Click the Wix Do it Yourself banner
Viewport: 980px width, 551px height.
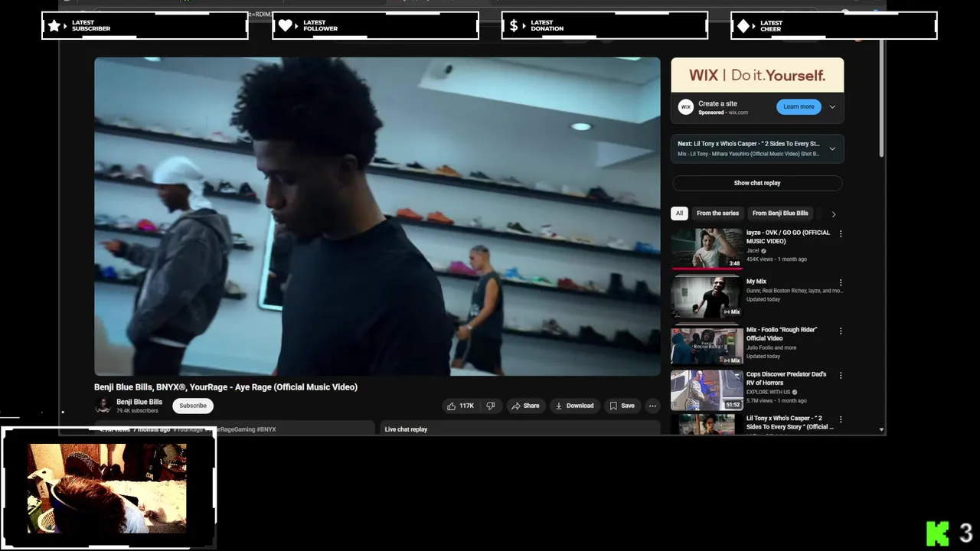pyautogui.click(x=757, y=75)
